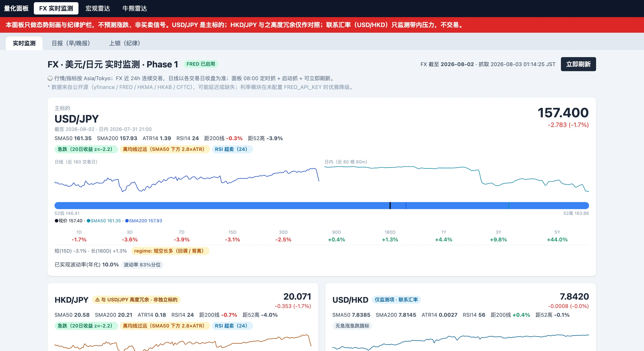Click the USD/JPY ATR14 1.39 stat
This screenshot has width=644, height=351.
click(157, 138)
